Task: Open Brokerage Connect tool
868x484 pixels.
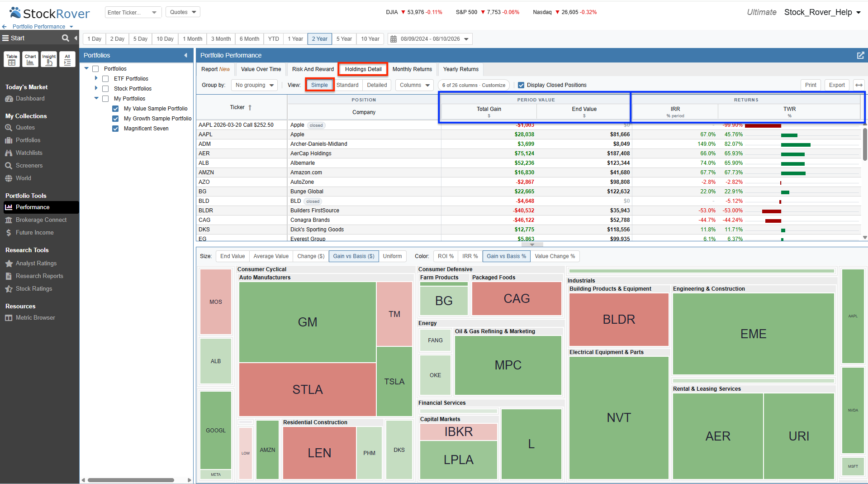Action: [41, 220]
